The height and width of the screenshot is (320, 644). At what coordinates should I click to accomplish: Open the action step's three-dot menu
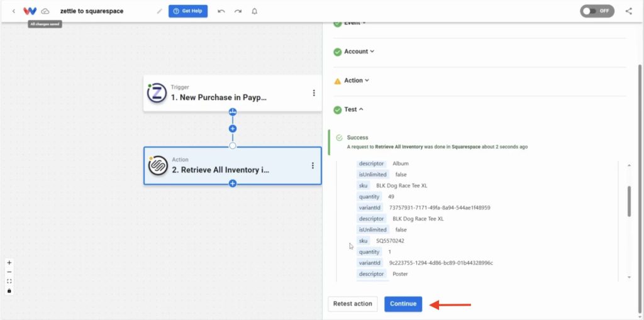tap(313, 165)
